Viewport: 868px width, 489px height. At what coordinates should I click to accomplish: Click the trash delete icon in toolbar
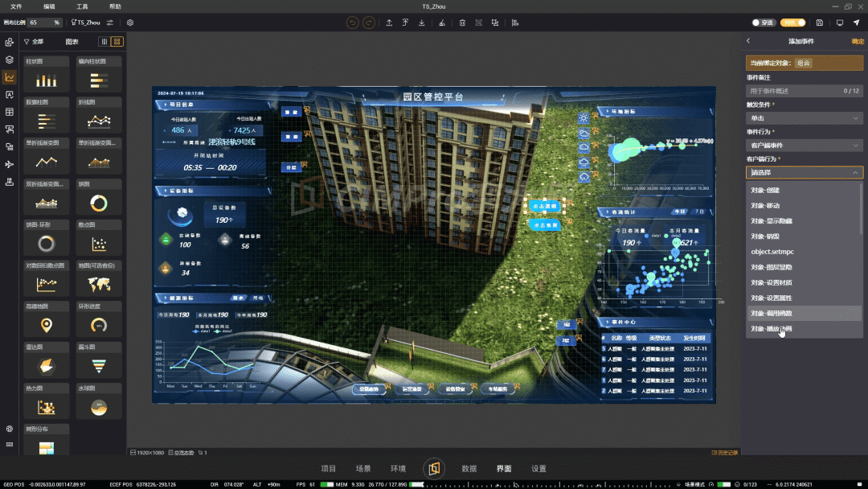pyautogui.click(x=462, y=23)
